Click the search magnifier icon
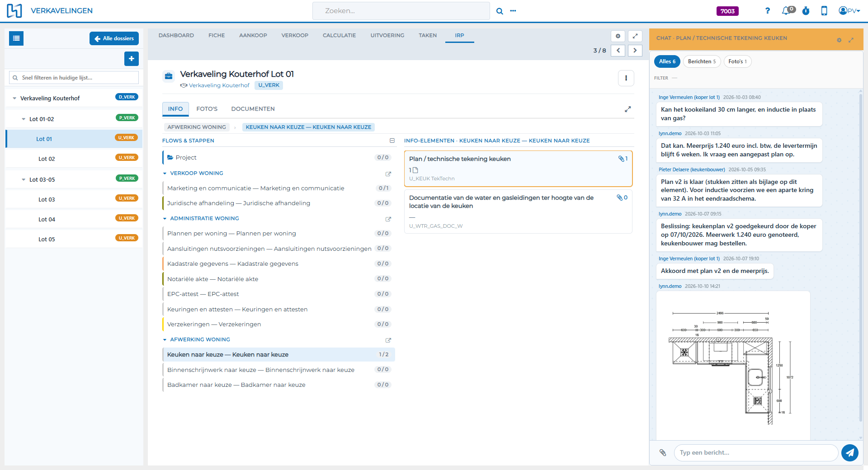Image resolution: width=868 pixels, height=470 pixels. pyautogui.click(x=500, y=11)
